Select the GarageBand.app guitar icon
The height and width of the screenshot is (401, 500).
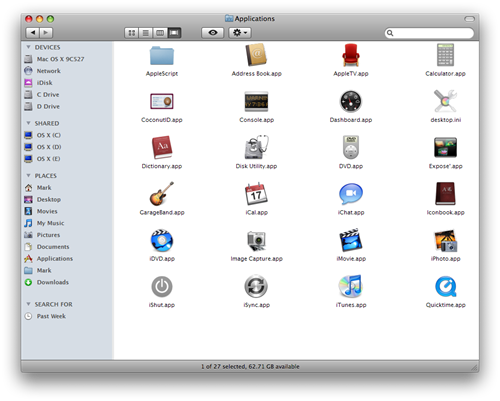162,193
